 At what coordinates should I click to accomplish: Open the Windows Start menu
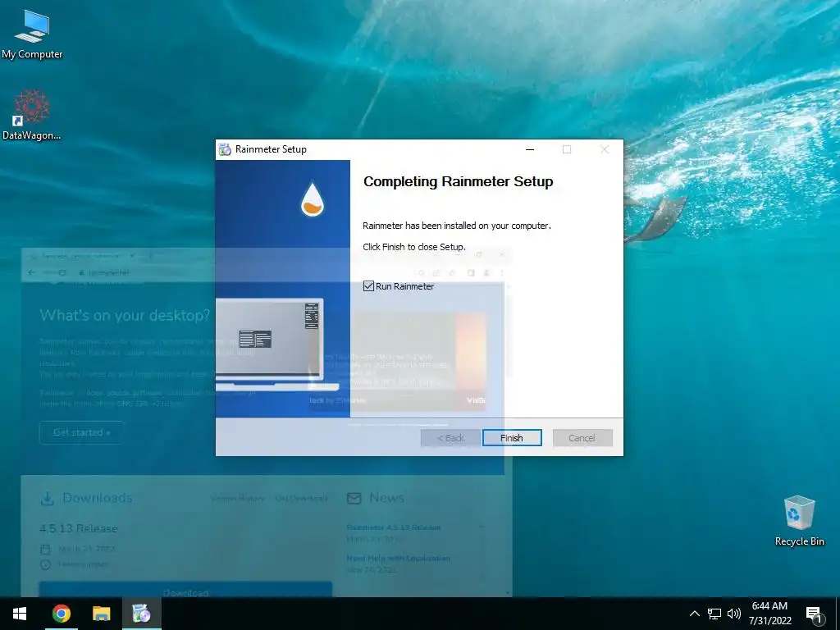(20, 614)
